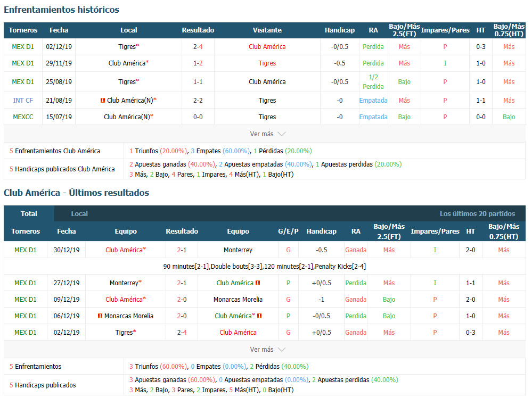The width and height of the screenshot is (532, 397).
Task: Click '1/2 Perdida' RA cell on 25/08/19
Action: click(x=373, y=82)
